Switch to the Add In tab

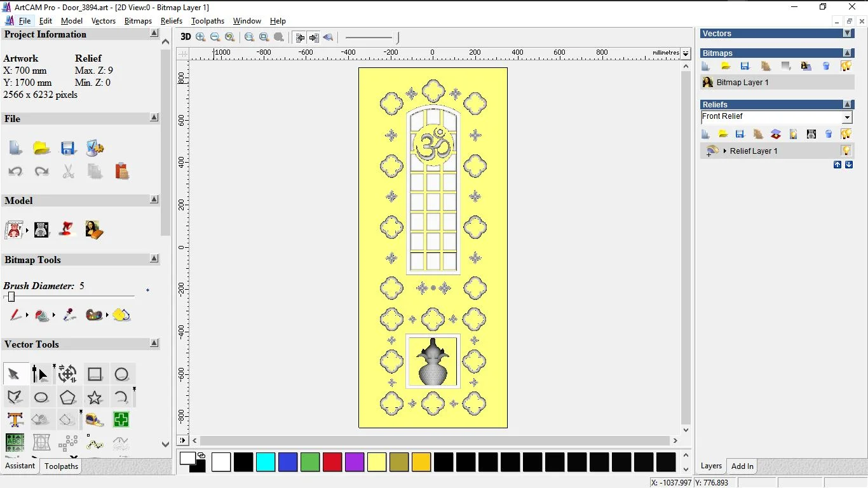(742, 466)
